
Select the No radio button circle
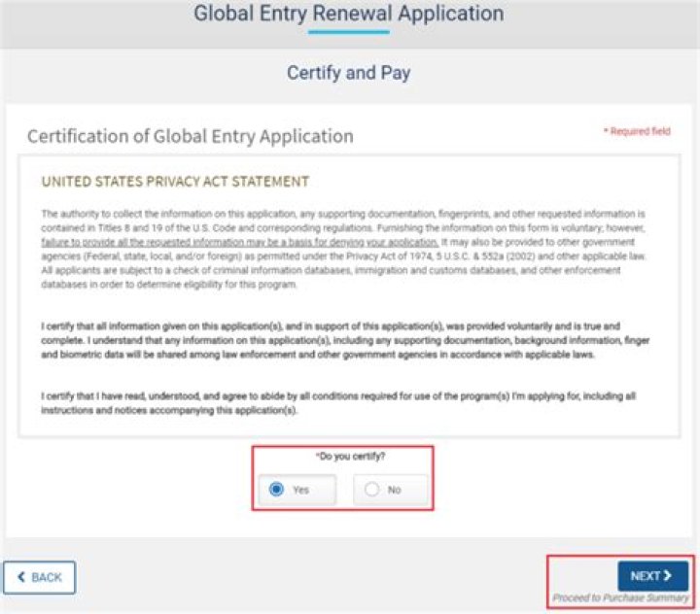click(371, 490)
